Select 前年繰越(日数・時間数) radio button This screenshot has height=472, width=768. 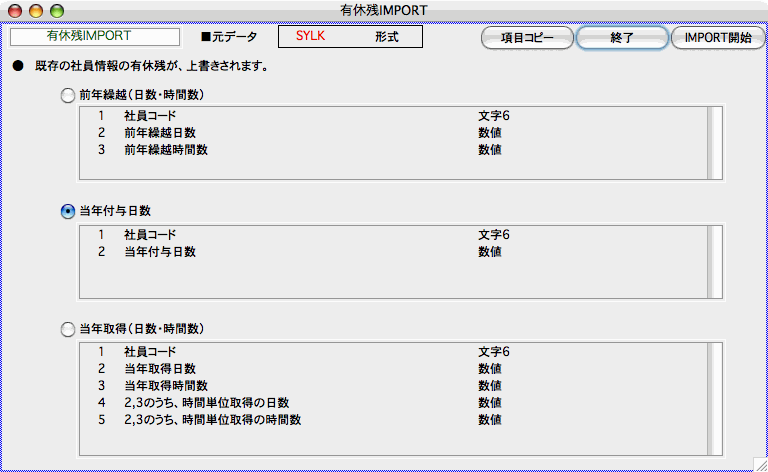point(68,96)
